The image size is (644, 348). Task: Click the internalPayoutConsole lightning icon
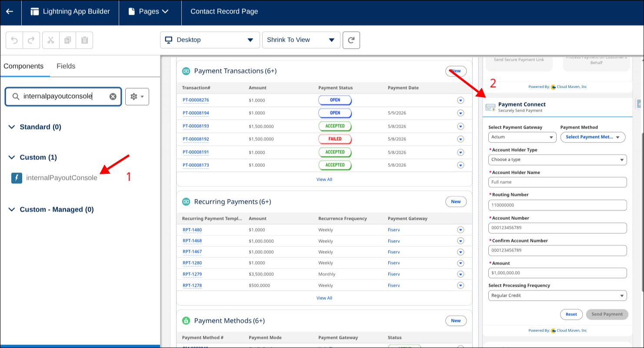coord(17,178)
